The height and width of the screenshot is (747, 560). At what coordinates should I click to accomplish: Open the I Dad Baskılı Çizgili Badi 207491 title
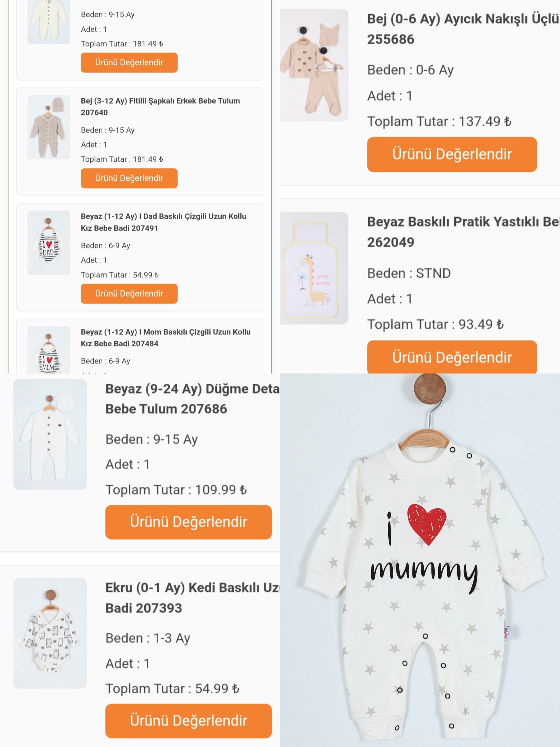point(163,222)
